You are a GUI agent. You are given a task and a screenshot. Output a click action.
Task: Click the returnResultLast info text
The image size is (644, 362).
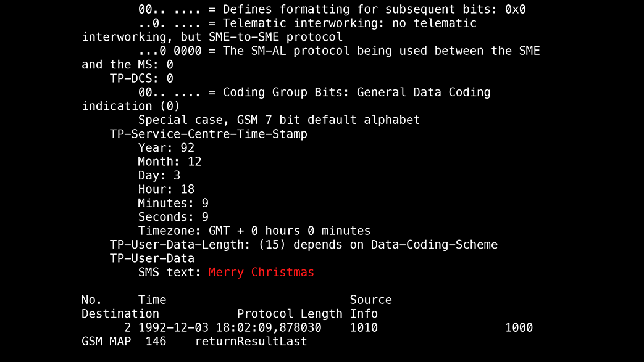251,342
